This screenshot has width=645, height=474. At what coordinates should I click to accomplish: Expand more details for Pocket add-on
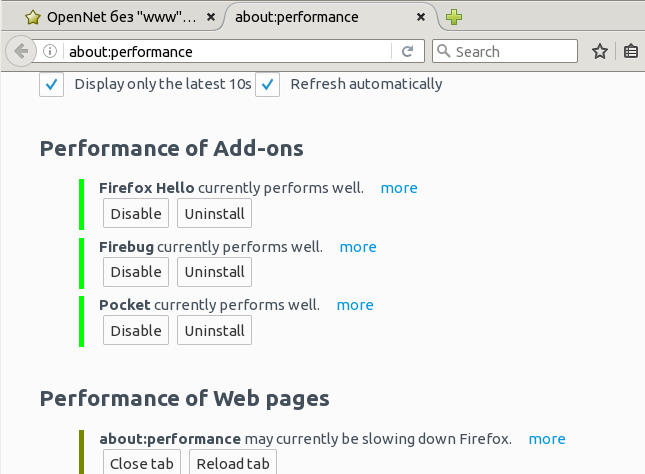(x=354, y=305)
